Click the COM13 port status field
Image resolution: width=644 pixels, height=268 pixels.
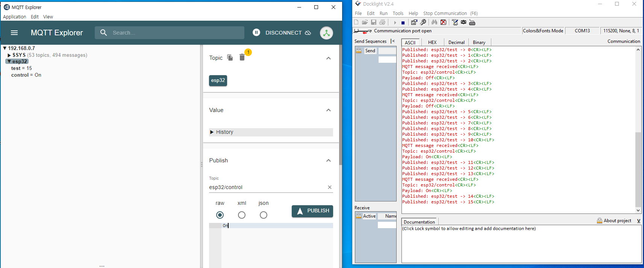(x=582, y=31)
